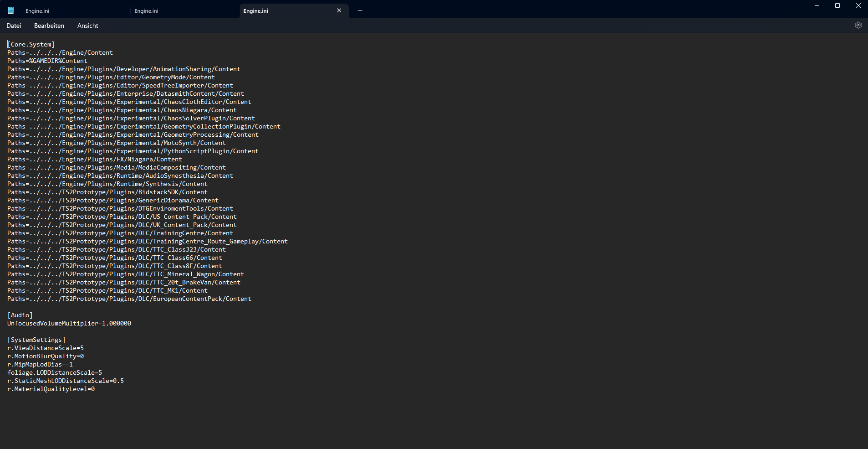Image resolution: width=868 pixels, height=449 pixels.
Task: Place cursor on r.ViewDistanceScale=5 line
Action: tap(46, 348)
